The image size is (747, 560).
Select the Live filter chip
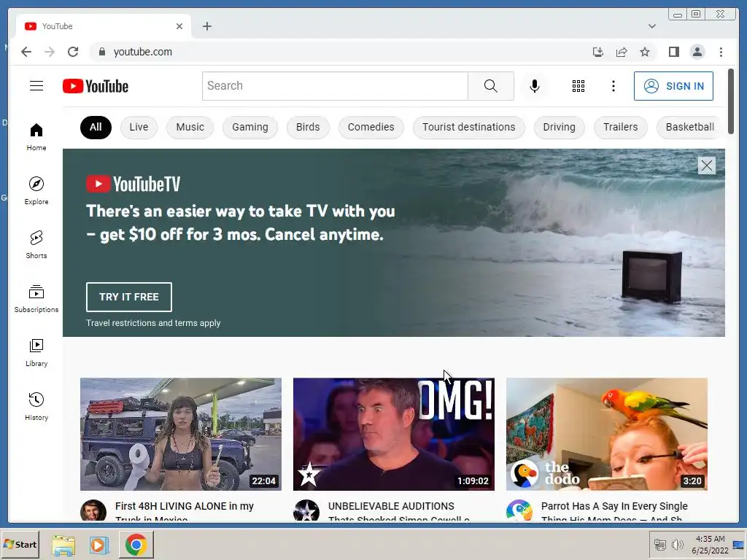pyautogui.click(x=139, y=127)
